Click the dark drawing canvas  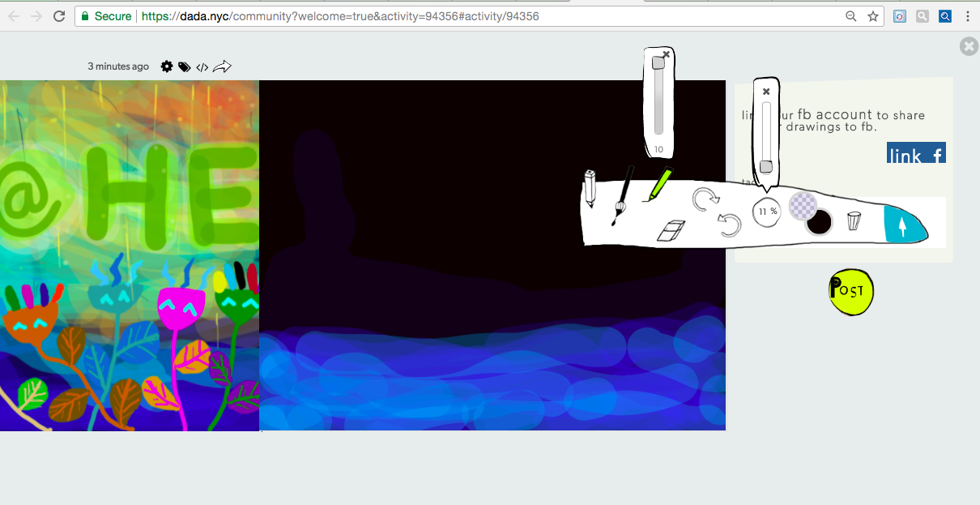(492, 255)
